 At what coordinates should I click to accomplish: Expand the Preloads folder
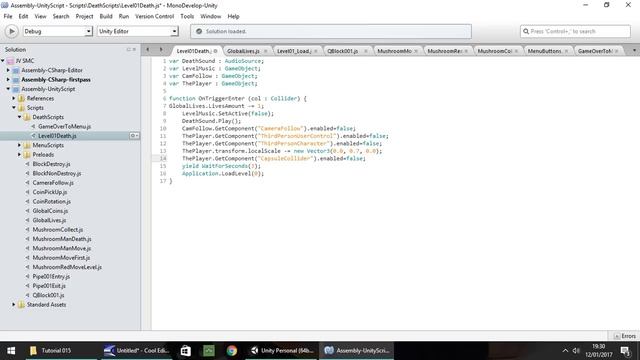pos(19,155)
